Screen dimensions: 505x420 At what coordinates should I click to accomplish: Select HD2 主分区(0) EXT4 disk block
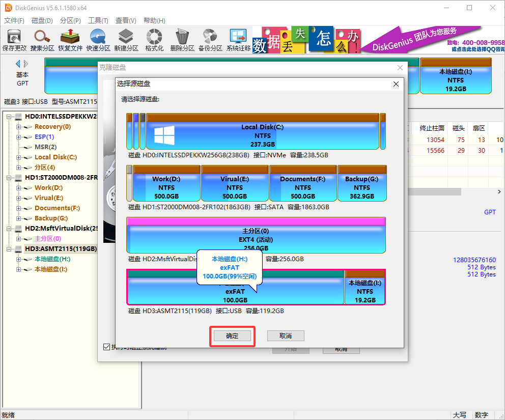click(256, 235)
